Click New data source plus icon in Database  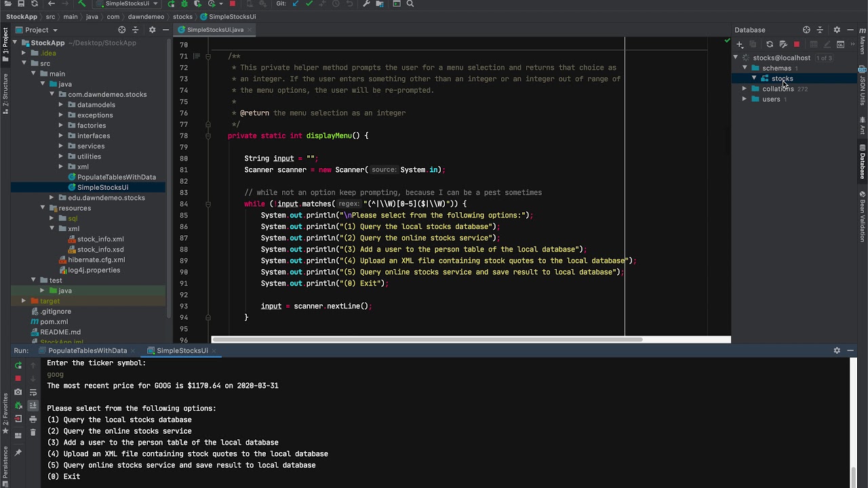pyautogui.click(x=740, y=45)
